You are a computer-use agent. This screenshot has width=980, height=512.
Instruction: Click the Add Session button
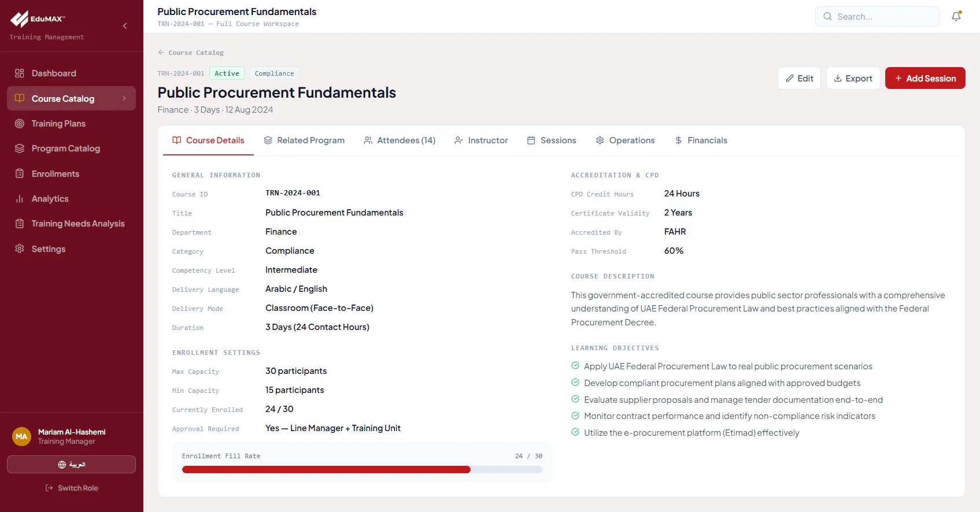tap(925, 79)
